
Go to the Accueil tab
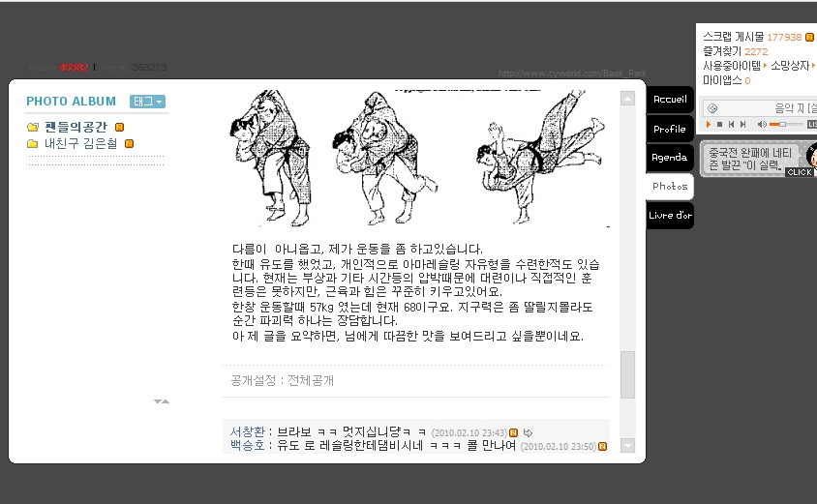pos(670,100)
